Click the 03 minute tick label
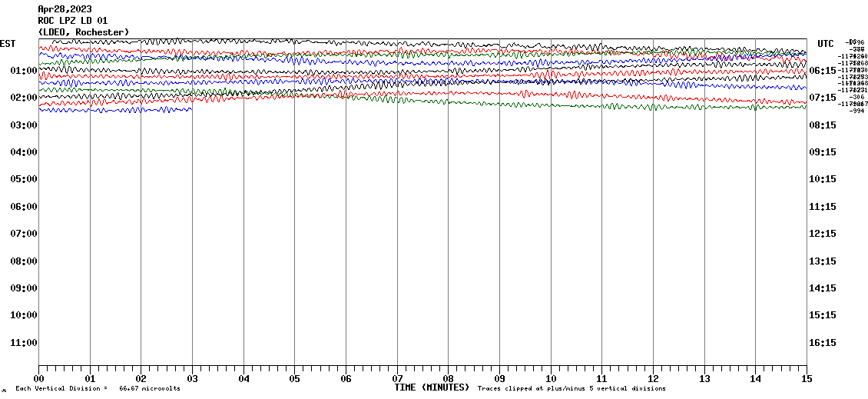This screenshot has height=399, width=868. 192,379
